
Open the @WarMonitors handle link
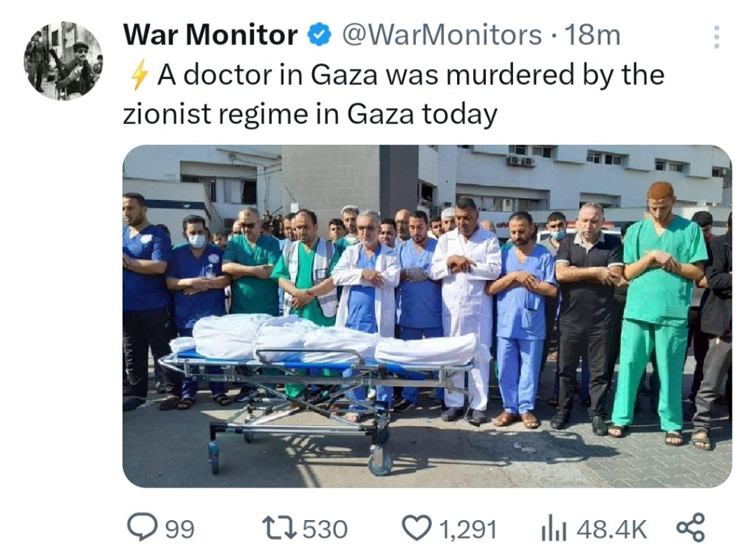click(441, 35)
